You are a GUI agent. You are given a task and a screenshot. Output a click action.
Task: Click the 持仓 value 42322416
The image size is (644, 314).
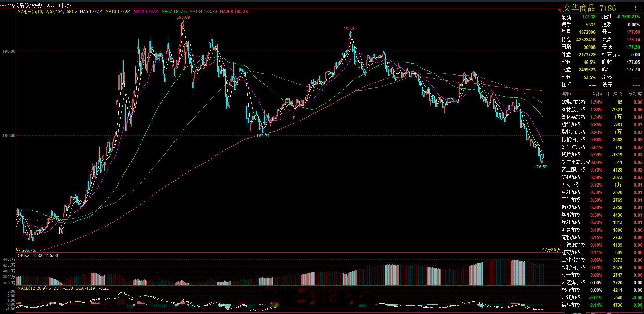586,40
